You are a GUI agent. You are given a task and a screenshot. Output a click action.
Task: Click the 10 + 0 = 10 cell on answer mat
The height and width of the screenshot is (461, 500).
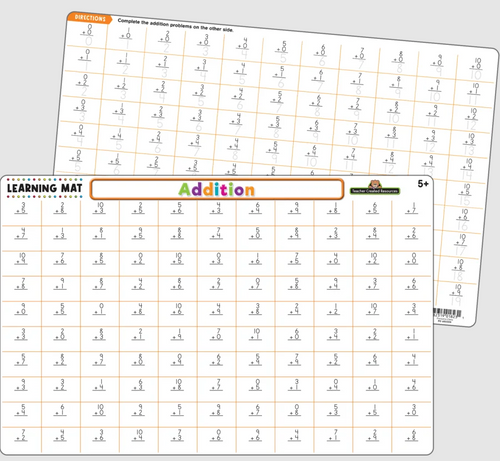tap(477, 69)
